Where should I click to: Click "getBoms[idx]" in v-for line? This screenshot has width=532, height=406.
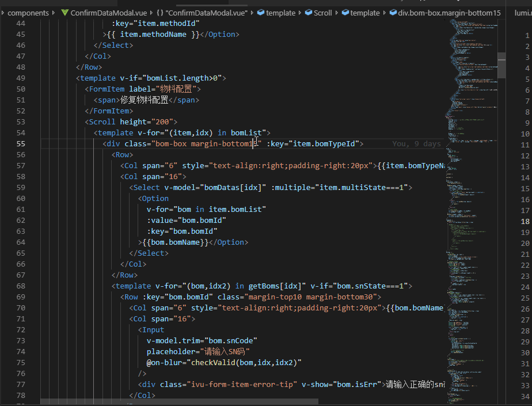(275, 286)
